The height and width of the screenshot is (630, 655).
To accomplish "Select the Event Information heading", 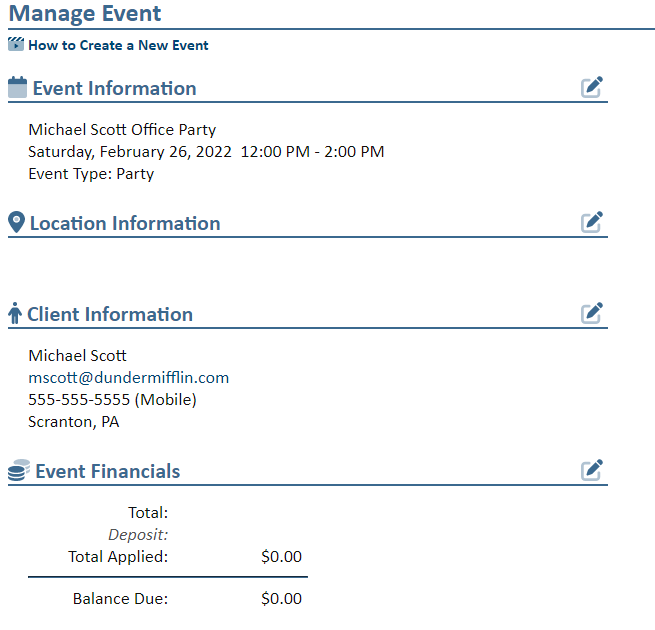I will pyautogui.click(x=114, y=89).
